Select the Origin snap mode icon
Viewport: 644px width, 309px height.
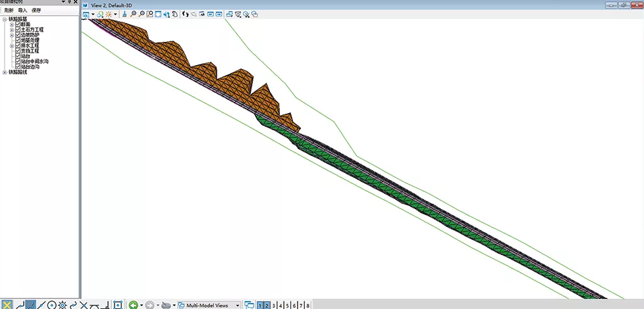pyautogui.click(x=63, y=304)
